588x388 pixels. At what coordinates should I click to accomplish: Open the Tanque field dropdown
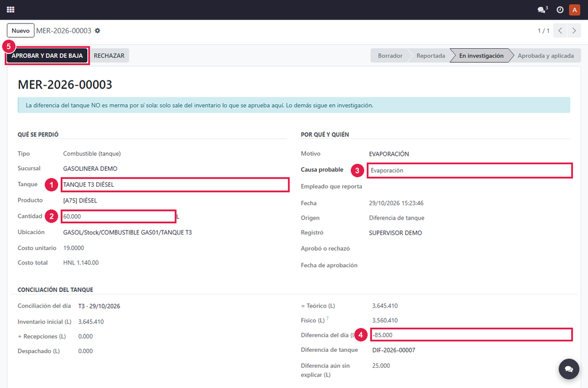pyautogui.click(x=175, y=185)
